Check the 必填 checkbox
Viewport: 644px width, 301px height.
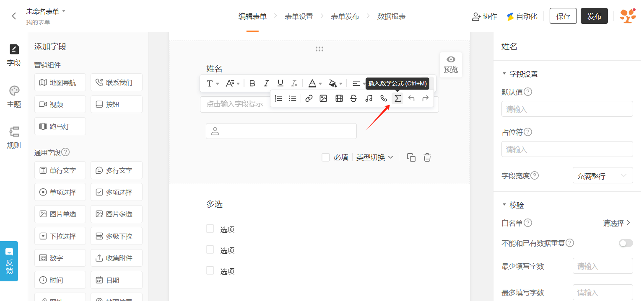click(x=325, y=157)
